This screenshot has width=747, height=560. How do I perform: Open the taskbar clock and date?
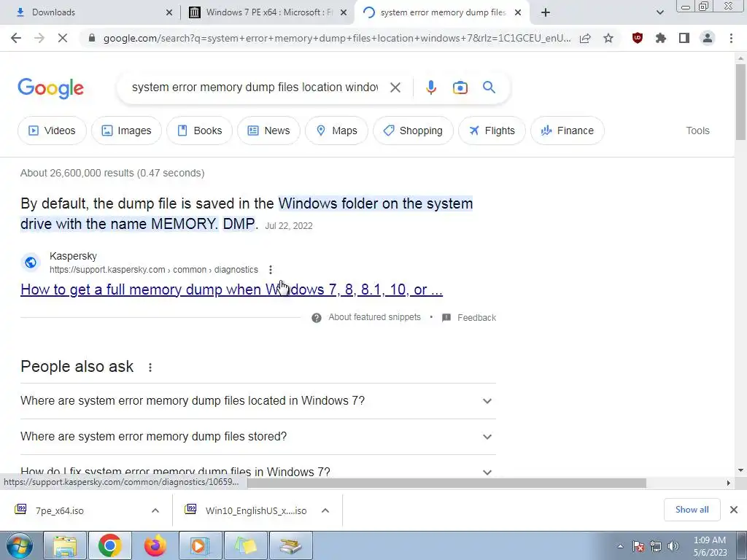(710, 546)
